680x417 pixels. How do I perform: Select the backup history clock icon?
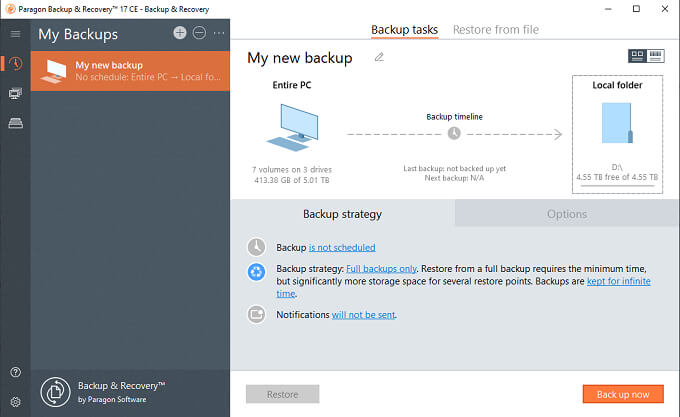(15, 65)
